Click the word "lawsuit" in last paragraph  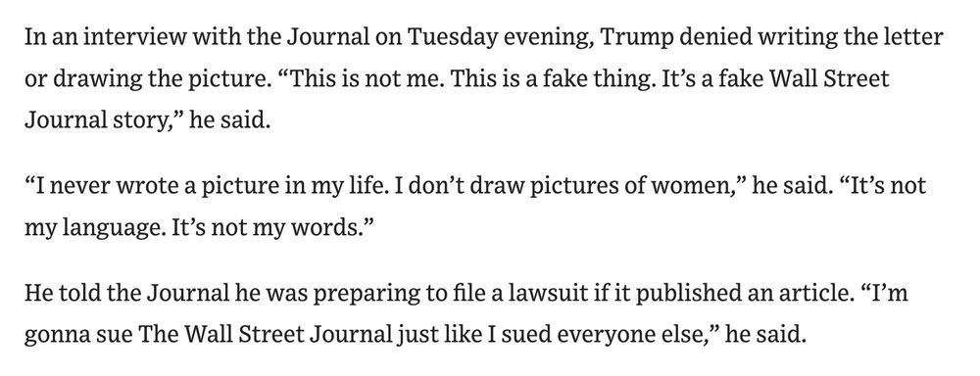click(550, 293)
